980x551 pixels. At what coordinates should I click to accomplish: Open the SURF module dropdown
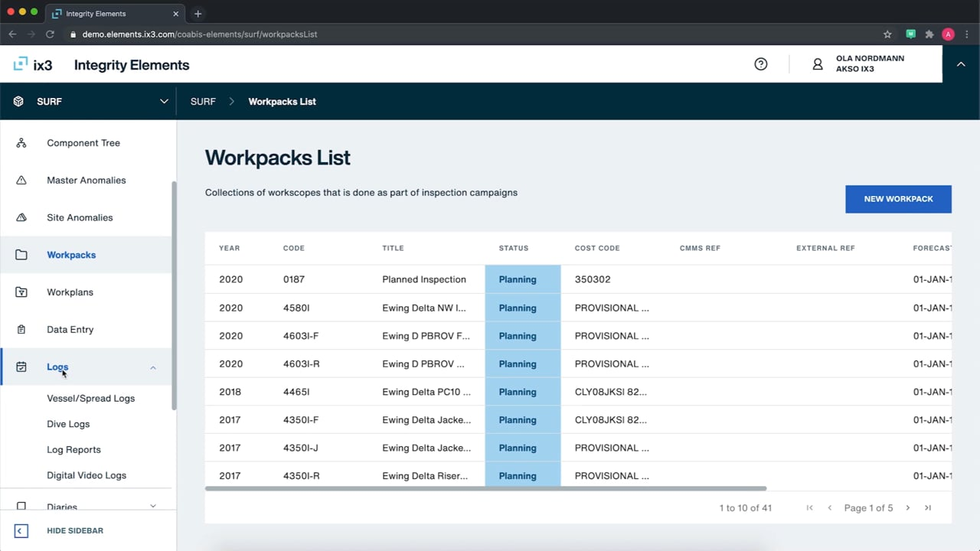163,102
